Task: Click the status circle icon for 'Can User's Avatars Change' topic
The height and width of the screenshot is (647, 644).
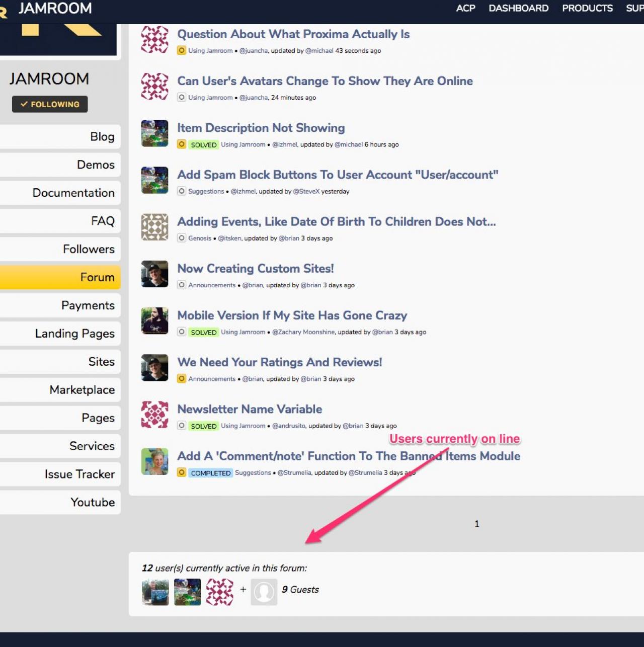Action: tap(182, 97)
